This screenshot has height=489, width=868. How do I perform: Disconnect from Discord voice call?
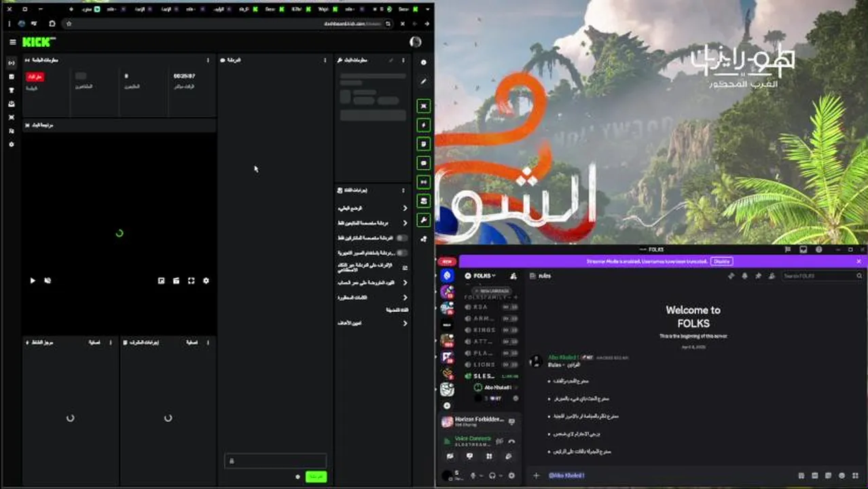[x=511, y=441]
